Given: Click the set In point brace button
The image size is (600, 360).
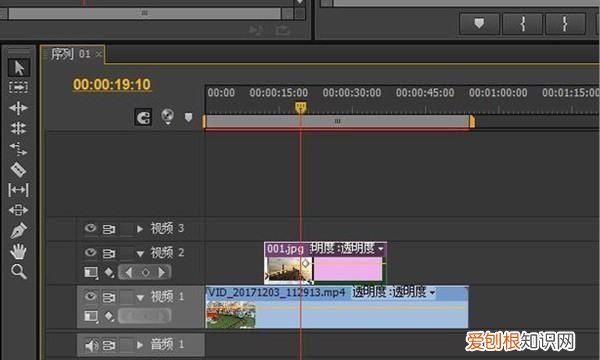Looking at the screenshot, I should click(522, 24).
